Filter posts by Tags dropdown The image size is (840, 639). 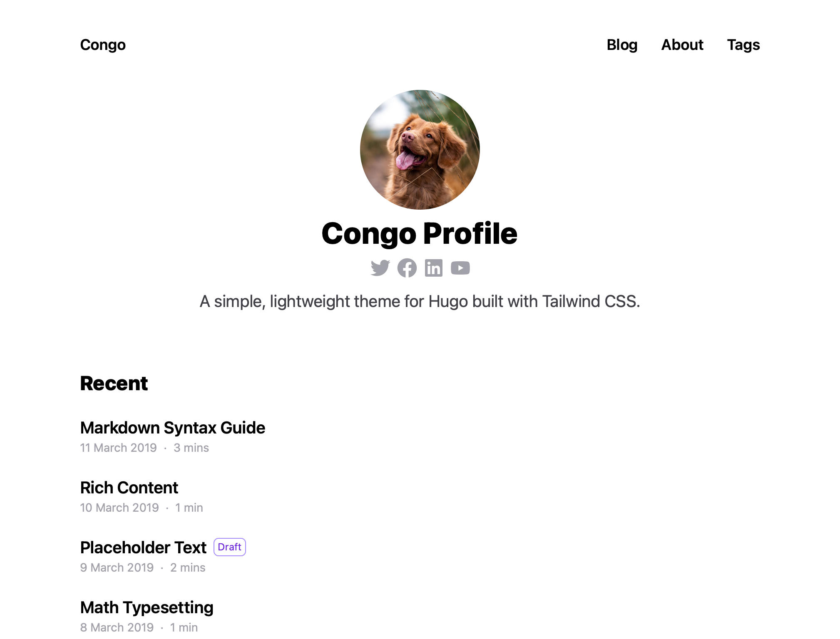(743, 44)
